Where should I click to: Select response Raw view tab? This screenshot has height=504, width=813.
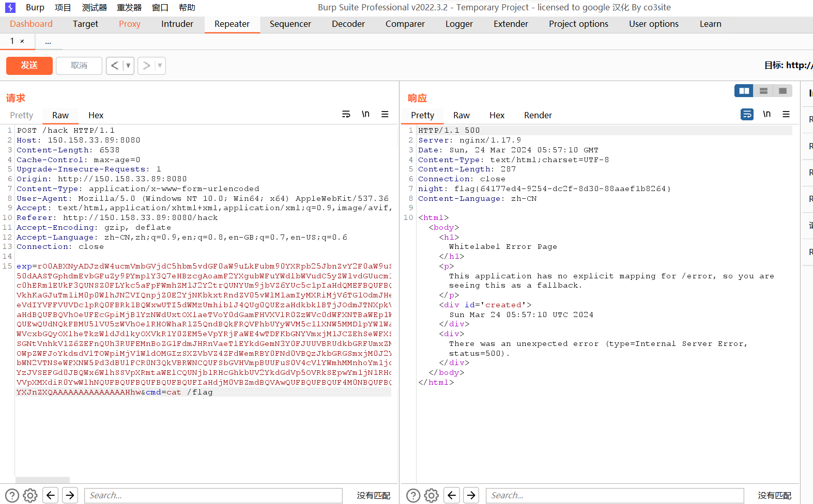pos(462,115)
